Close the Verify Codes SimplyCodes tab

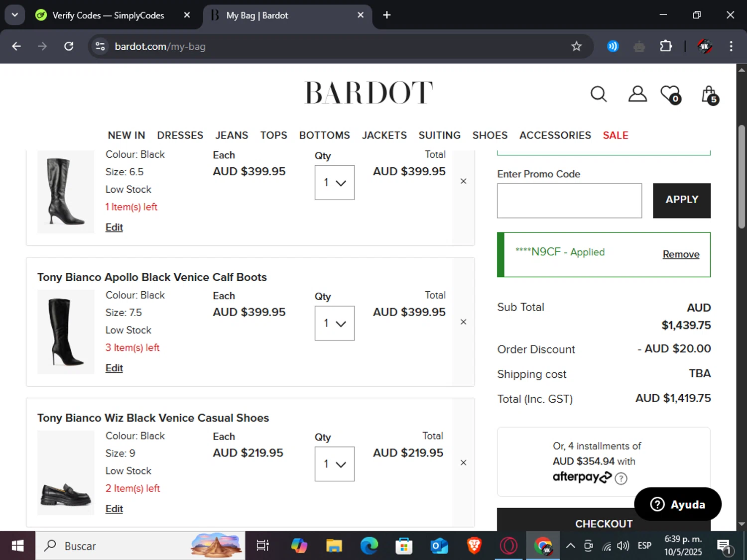pyautogui.click(x=187, y=15)
